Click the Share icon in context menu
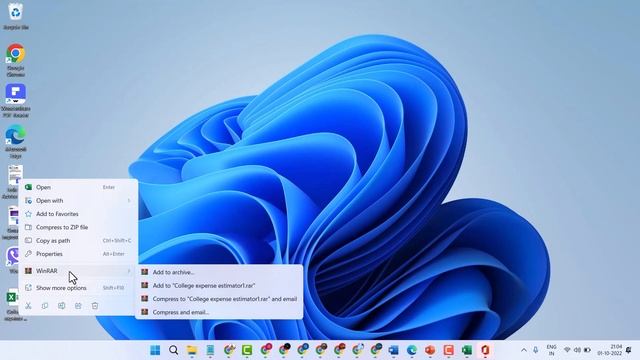This screenshot has width=640, height=360. point(78,306)
